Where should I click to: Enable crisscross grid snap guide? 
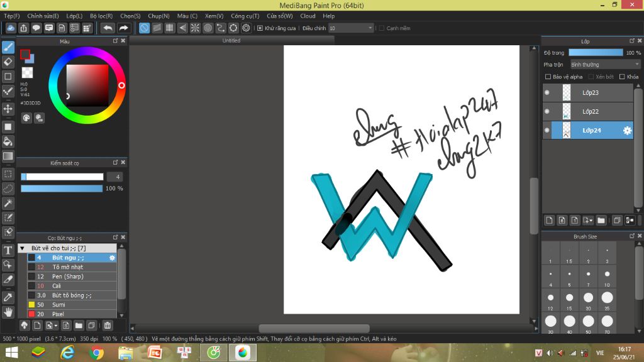coord(170,28)
